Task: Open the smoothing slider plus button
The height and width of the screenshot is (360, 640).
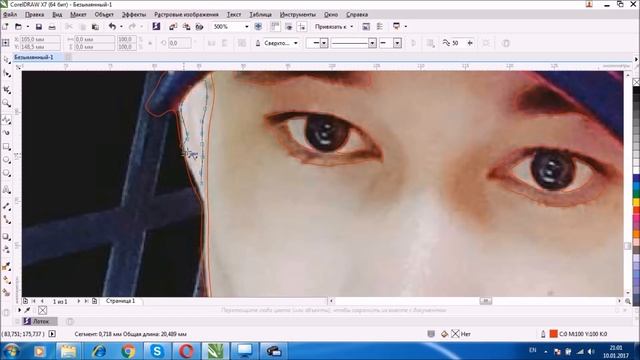Action: pyautogui.click(x=470, y=43)
